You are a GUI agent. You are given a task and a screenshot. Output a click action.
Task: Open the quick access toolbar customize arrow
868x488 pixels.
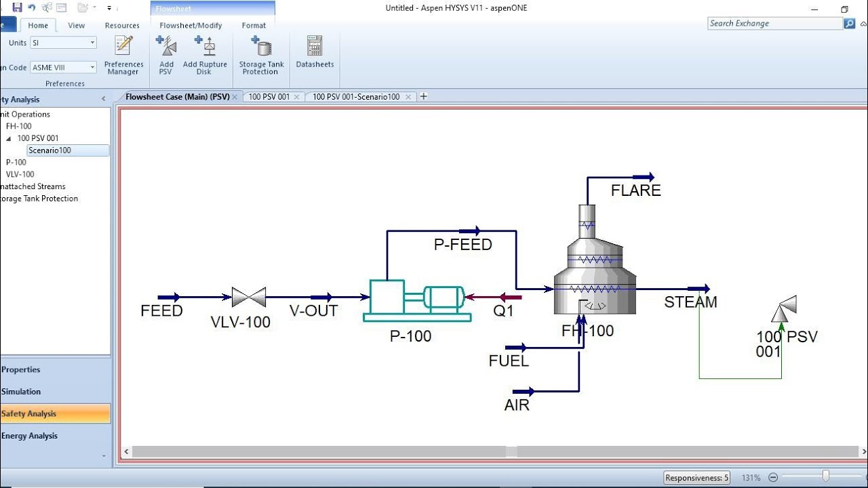click(x=108, y=8)
